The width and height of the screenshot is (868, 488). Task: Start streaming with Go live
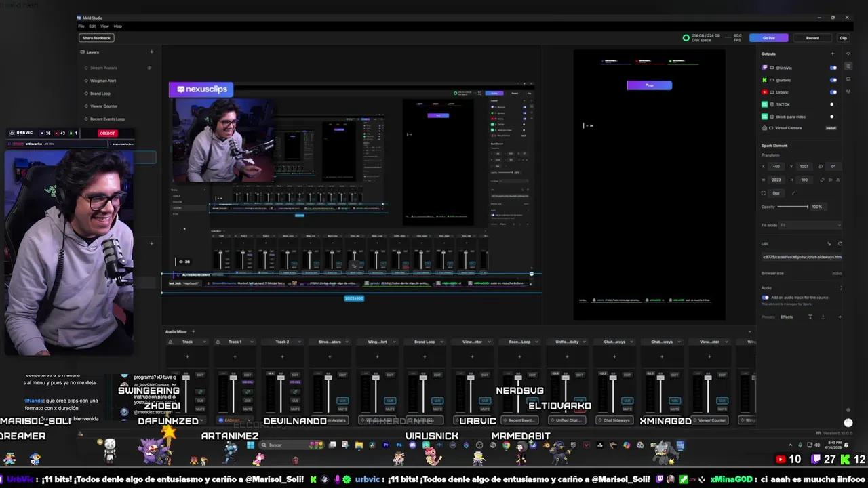click(768, 38)
